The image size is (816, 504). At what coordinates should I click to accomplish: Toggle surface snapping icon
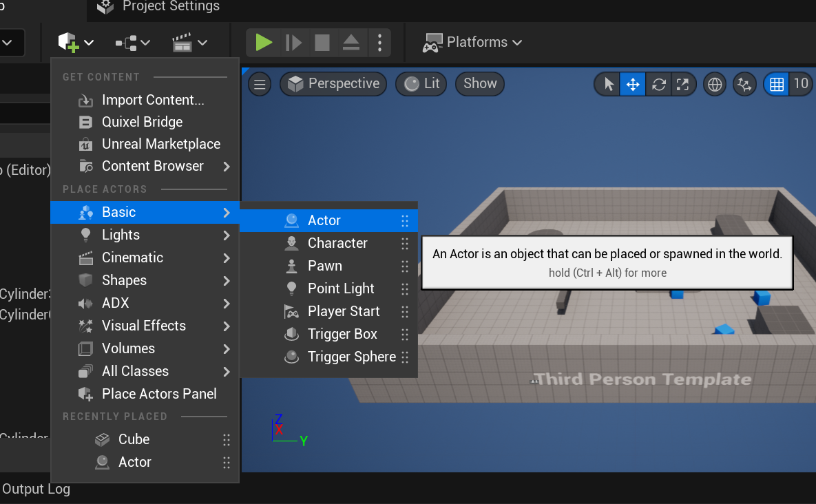pos(744,84)
